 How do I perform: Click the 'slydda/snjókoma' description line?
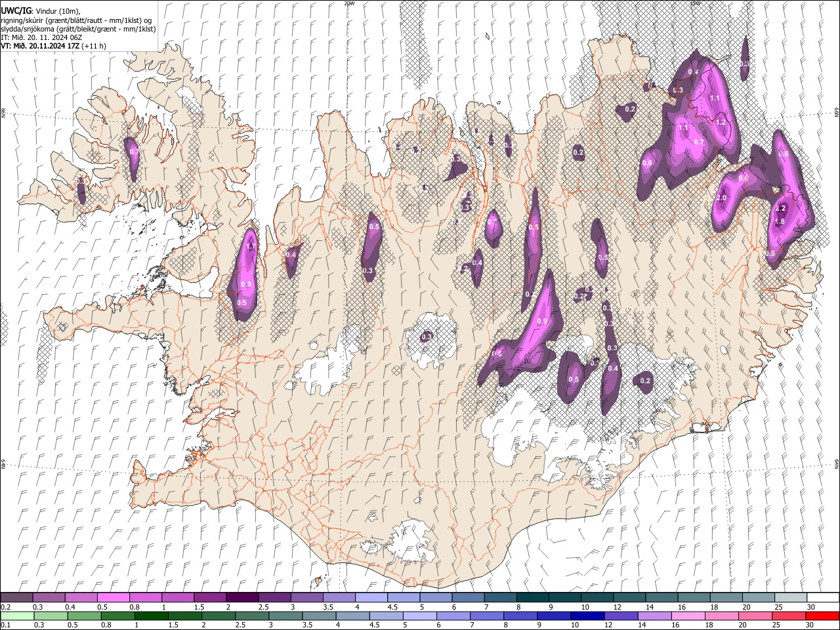click(78, 29)
